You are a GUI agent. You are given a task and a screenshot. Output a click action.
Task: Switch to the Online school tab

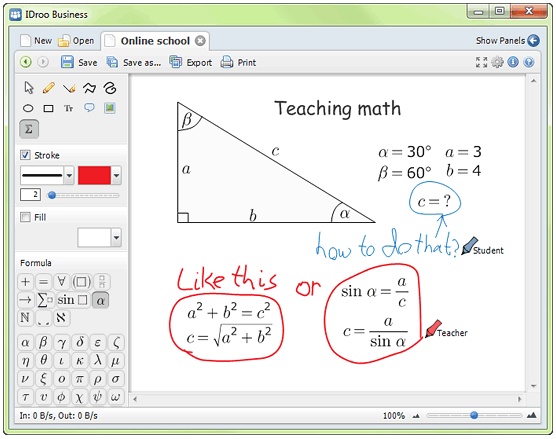155,41
